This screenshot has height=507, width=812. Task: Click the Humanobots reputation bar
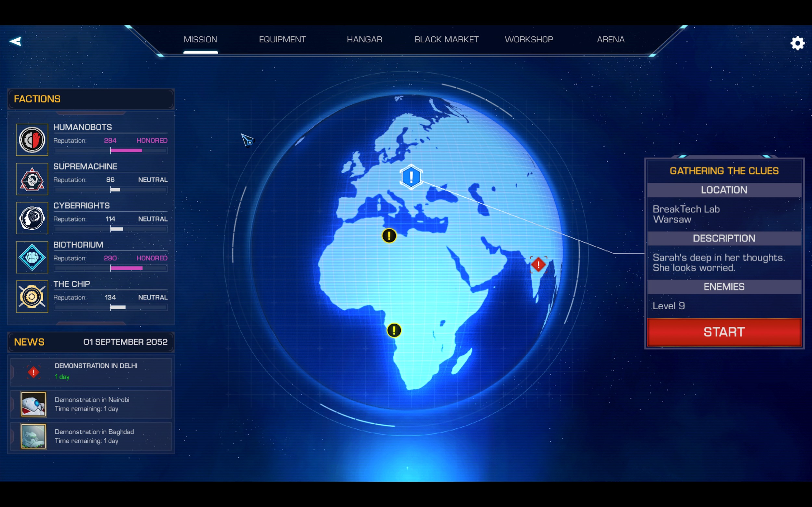tap(110, 151)
